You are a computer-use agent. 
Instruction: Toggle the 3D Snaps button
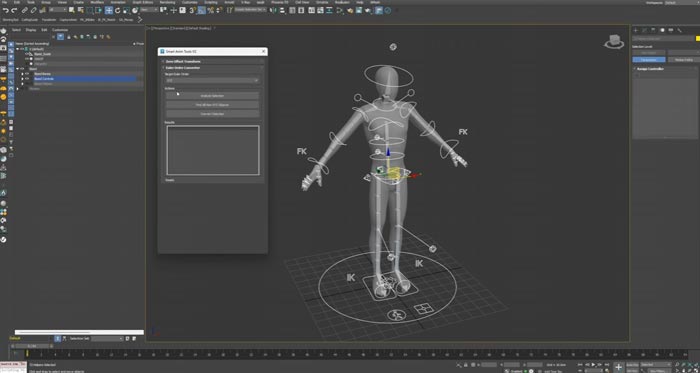point(192,10)
